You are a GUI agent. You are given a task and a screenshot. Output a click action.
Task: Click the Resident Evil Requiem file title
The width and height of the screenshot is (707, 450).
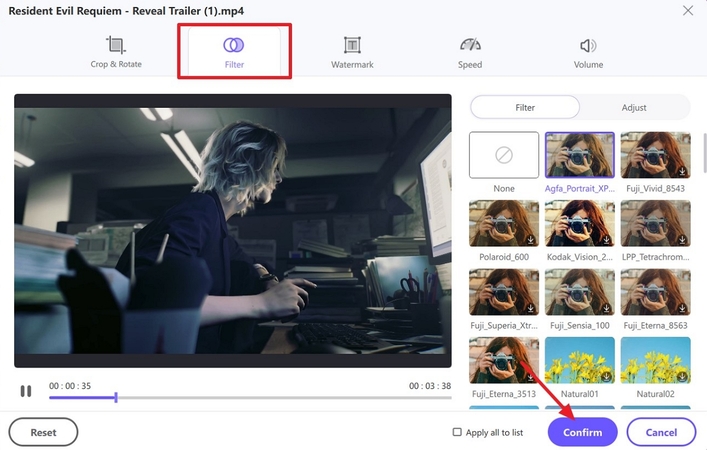click(126, 11)
